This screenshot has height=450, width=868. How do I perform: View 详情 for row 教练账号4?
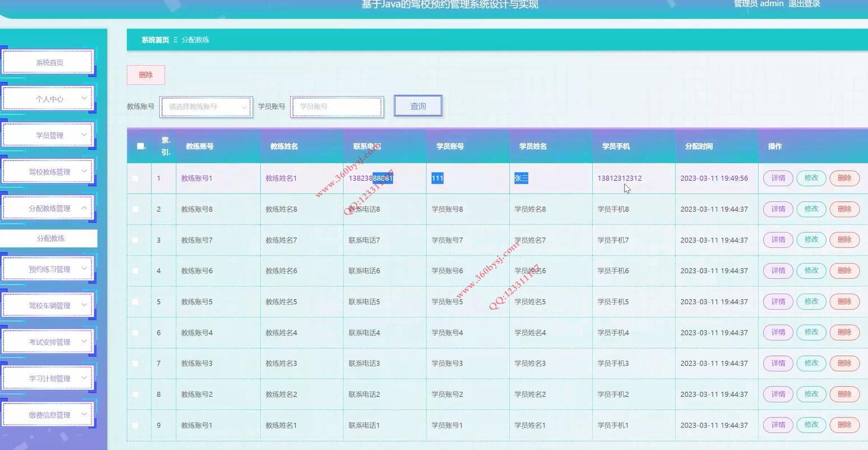778,333
